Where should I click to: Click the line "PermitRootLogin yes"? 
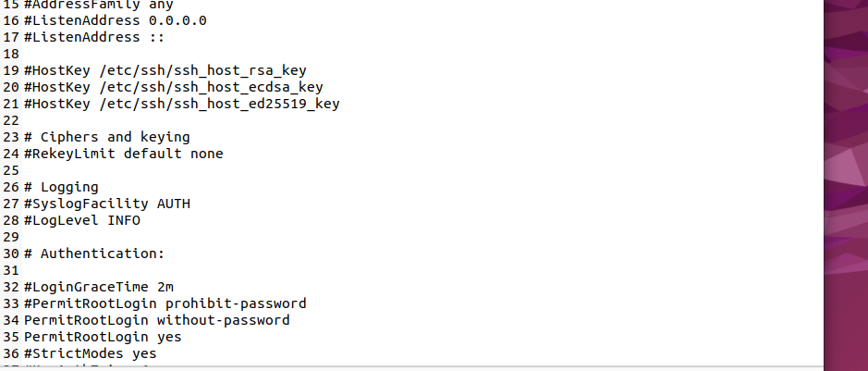point(102,337)
